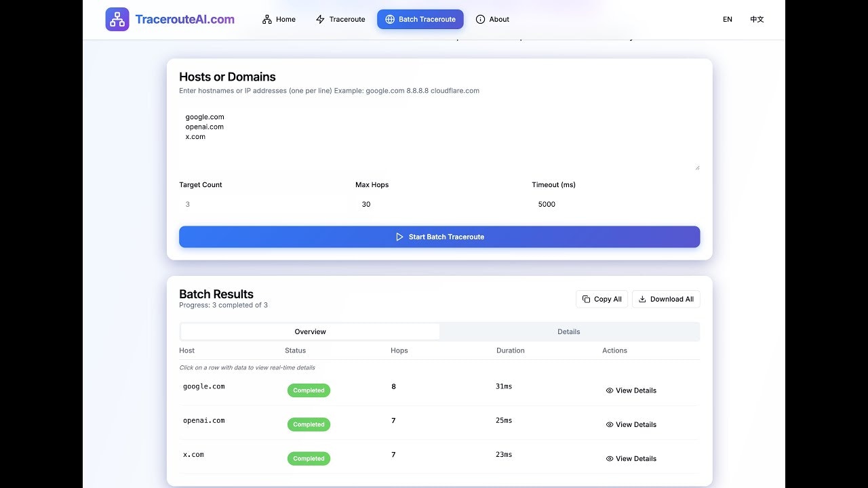
Task: View Details for google.com
Action: pos(631,390)
